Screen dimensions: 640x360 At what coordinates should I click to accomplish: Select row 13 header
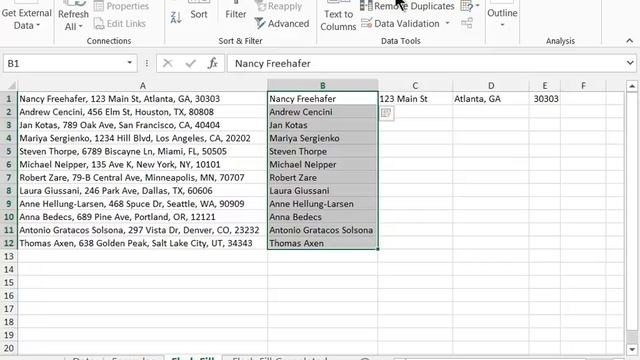pos(9,256)
